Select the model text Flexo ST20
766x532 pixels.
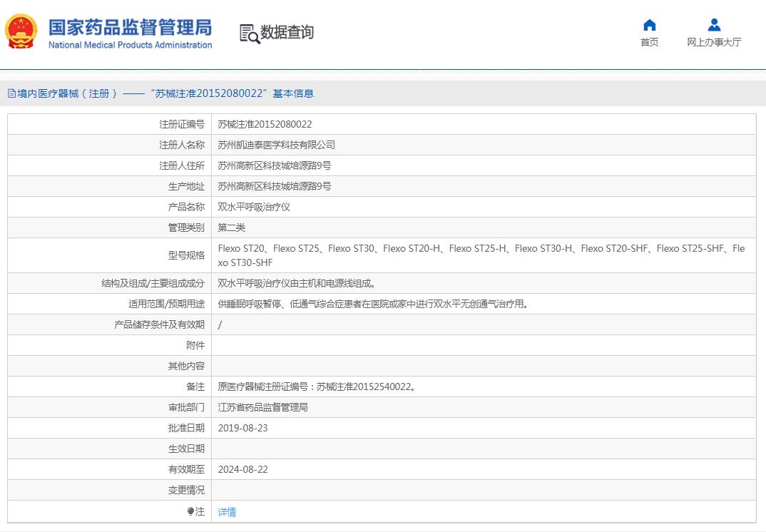(242, 248)
